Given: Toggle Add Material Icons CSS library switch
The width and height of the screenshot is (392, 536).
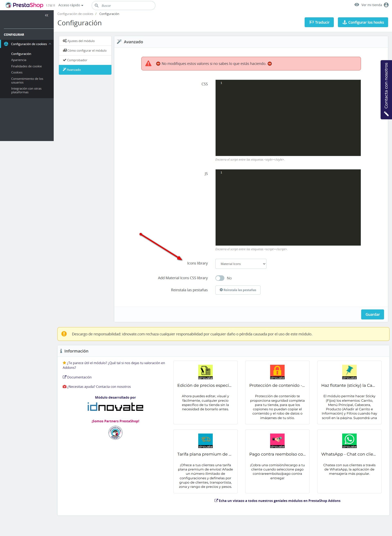Looking at the screenshot, I should (220, 278).
